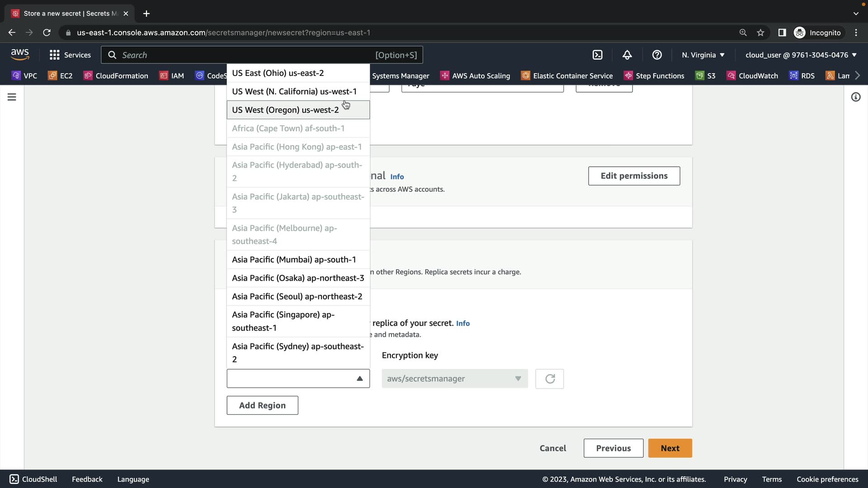
Task: Open the cloud_user account menu
Action: (x=801, y=55)
